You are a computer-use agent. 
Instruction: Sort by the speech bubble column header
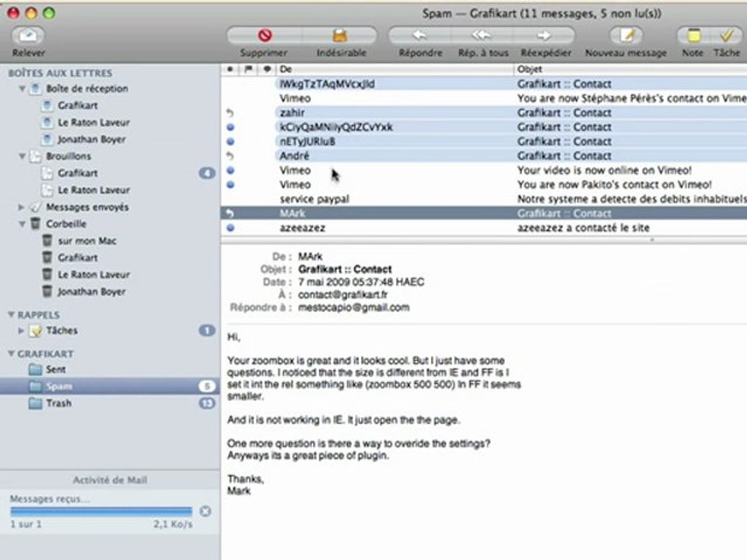coord(267,69)
